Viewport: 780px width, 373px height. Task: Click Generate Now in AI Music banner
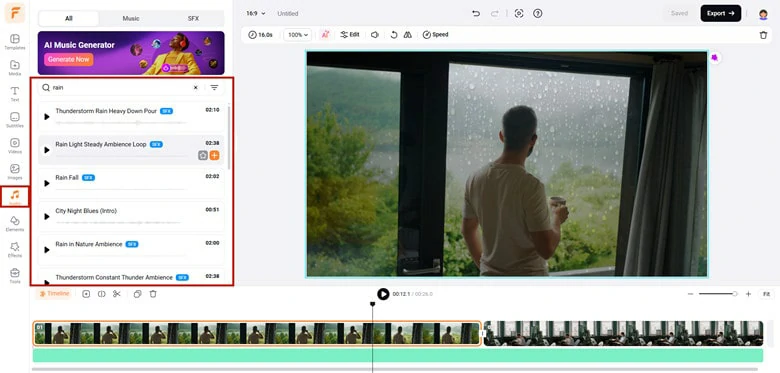coord(69,59)
